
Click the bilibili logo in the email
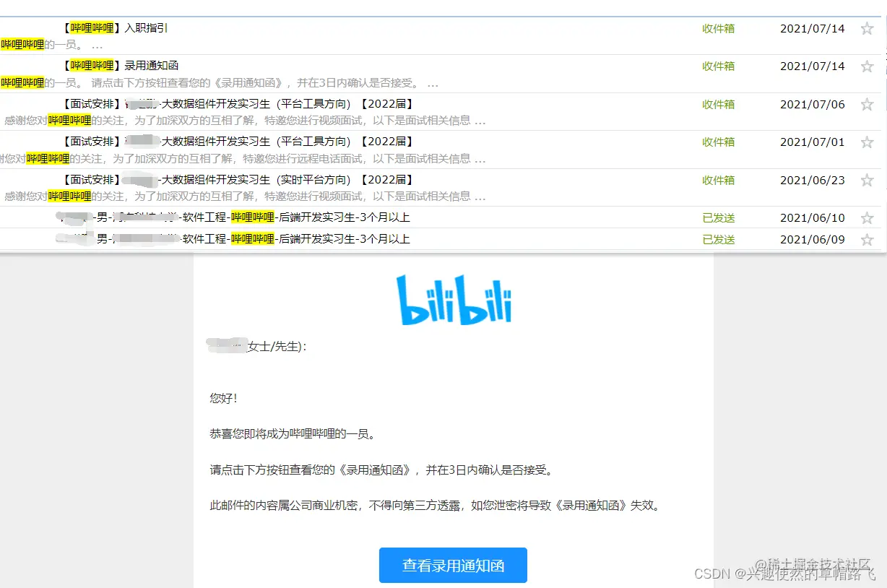(454, 300)
